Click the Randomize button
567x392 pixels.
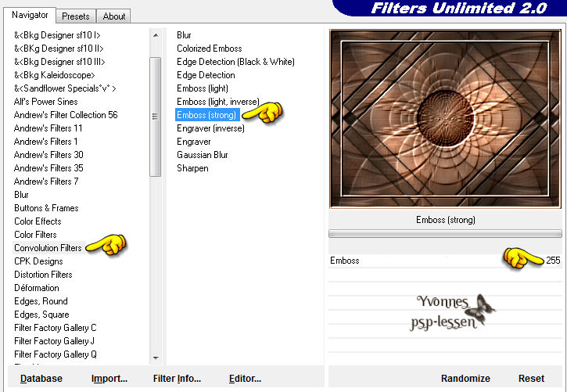click(x=465, y=378)
